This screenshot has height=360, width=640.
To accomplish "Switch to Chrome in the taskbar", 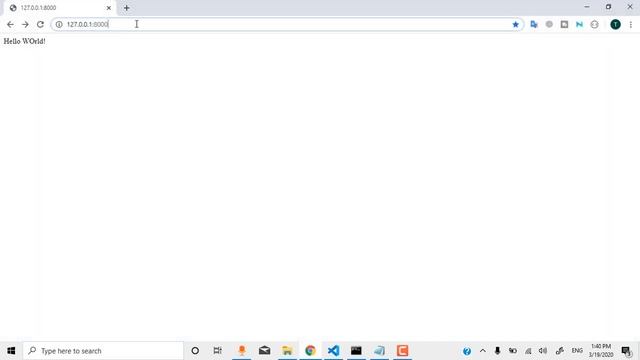I will click(x=310, y=351).
